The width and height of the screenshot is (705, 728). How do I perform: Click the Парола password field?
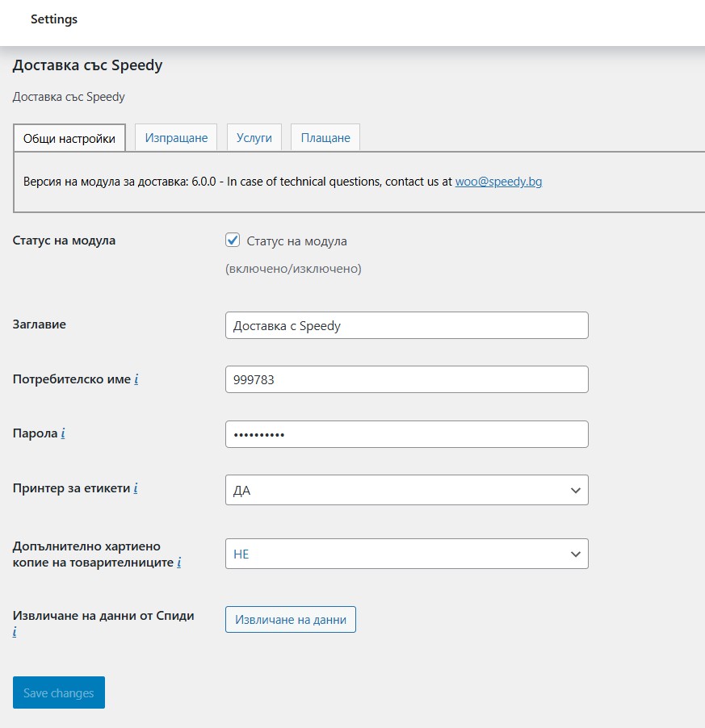click(406, 434)
